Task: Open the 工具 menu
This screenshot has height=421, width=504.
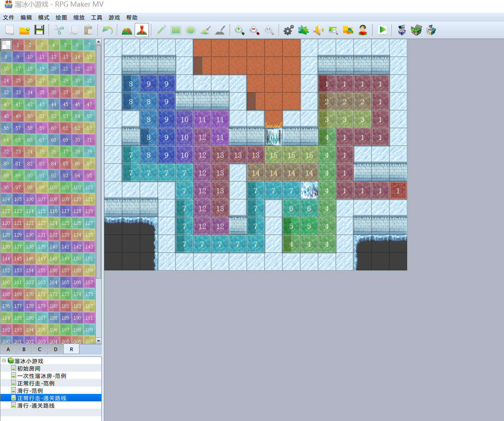Action: (96, 17)
